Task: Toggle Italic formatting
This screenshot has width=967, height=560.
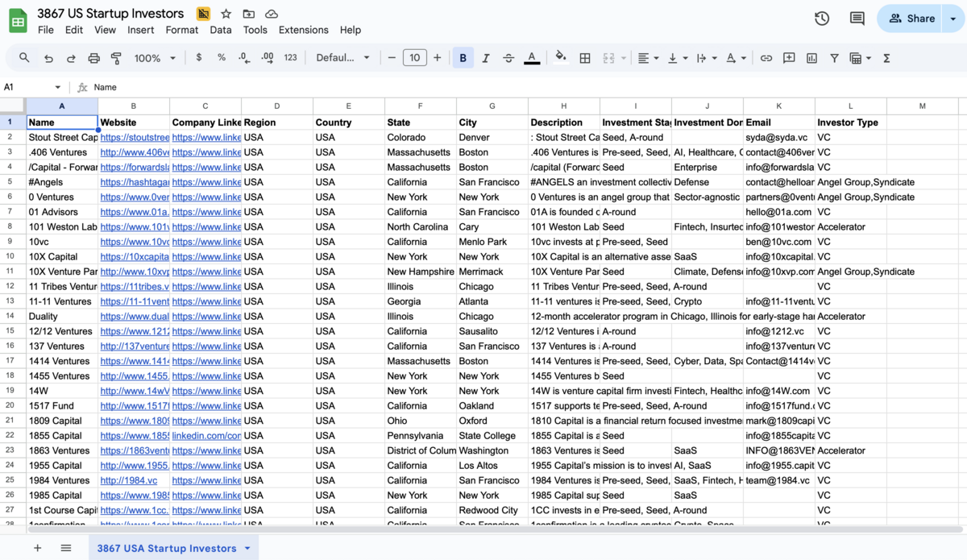Action: pyautogui.click(x=485, y=58)
